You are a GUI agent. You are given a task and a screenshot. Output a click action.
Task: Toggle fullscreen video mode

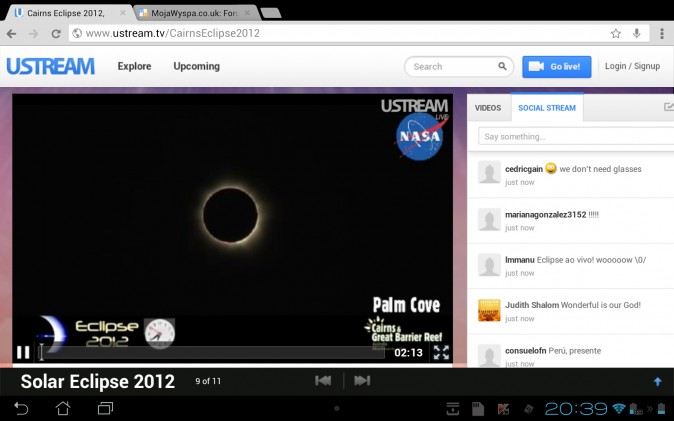(441, 352)
